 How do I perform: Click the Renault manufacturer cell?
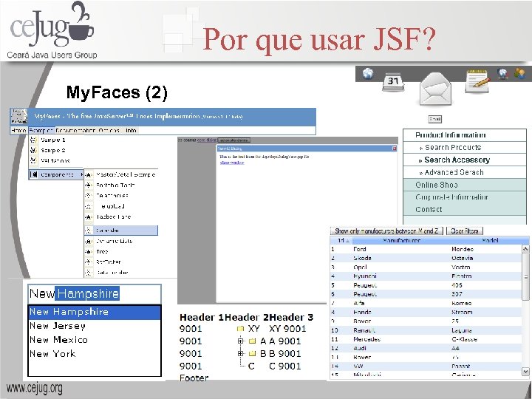[x=364, y=330]
